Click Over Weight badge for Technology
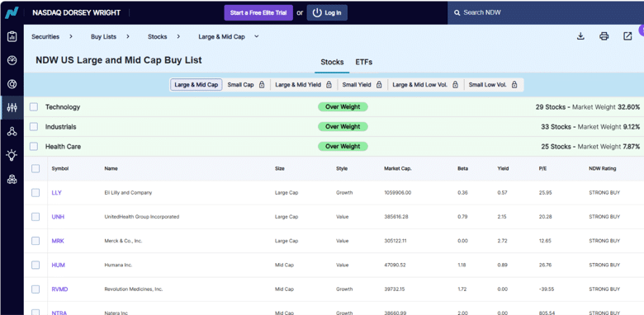The image size is (644, 315). [343, 107]
